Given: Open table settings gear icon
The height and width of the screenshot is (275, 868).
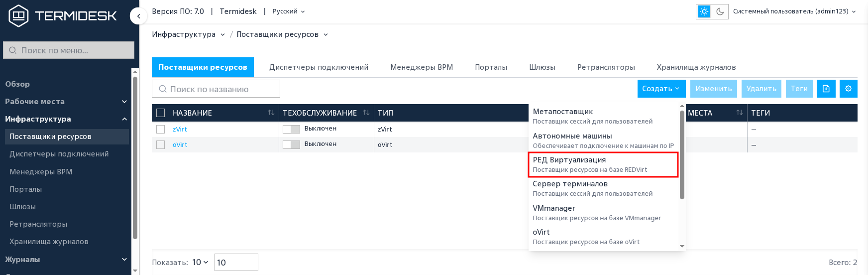Looking at the screenshot, I should [x=848, y=89].
